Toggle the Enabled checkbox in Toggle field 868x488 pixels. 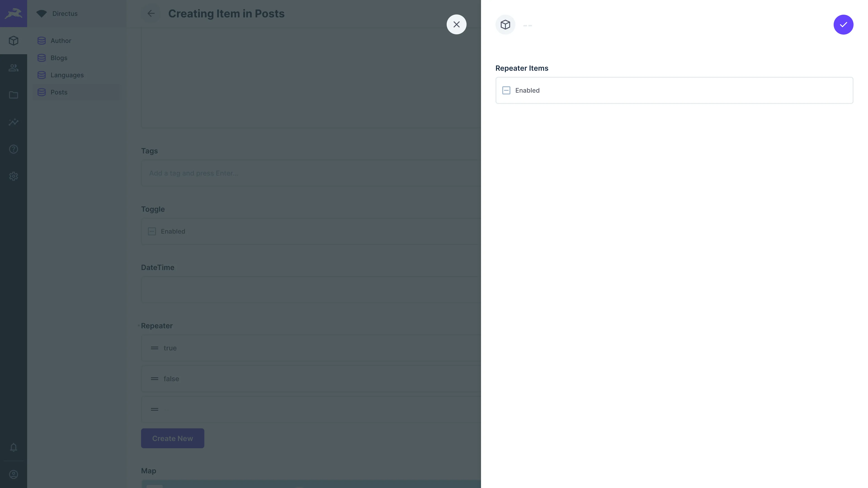152,231
